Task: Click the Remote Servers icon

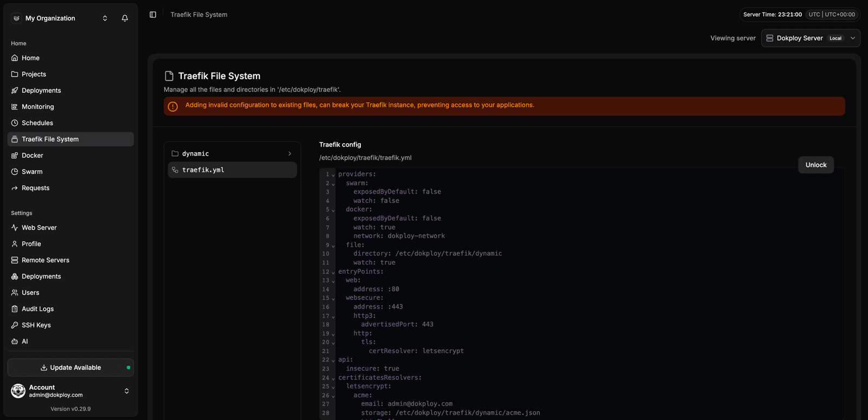Action: coord(15,260)
